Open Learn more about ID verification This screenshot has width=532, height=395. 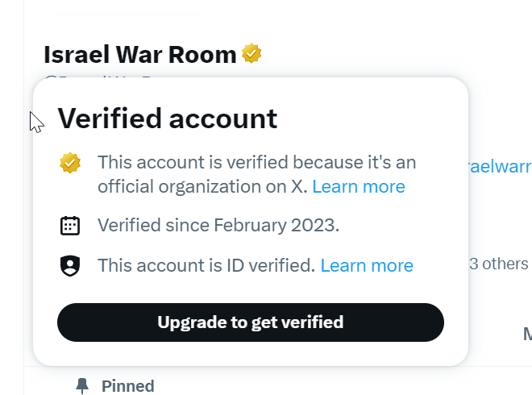(367, 265)
